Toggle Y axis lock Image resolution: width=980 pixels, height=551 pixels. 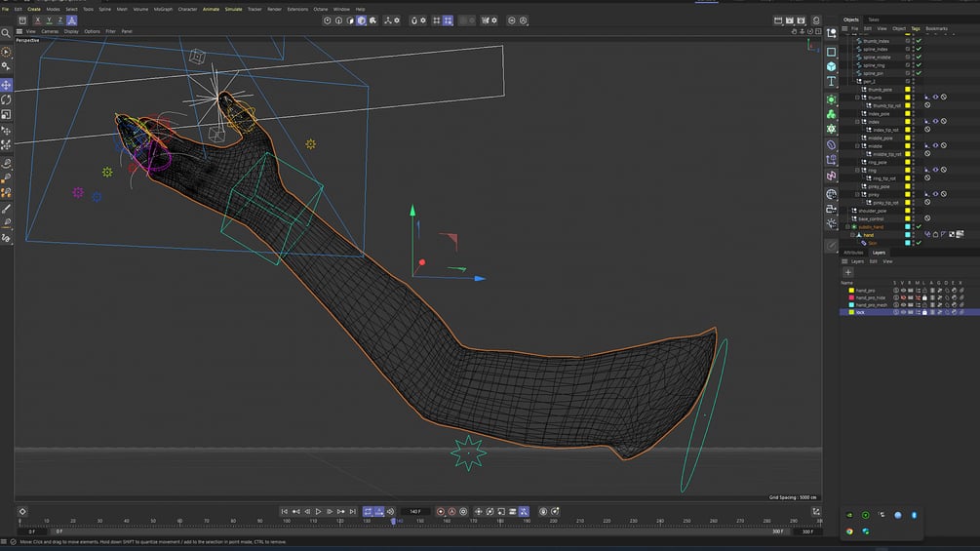pyautogui.click(x=49, y=20)
